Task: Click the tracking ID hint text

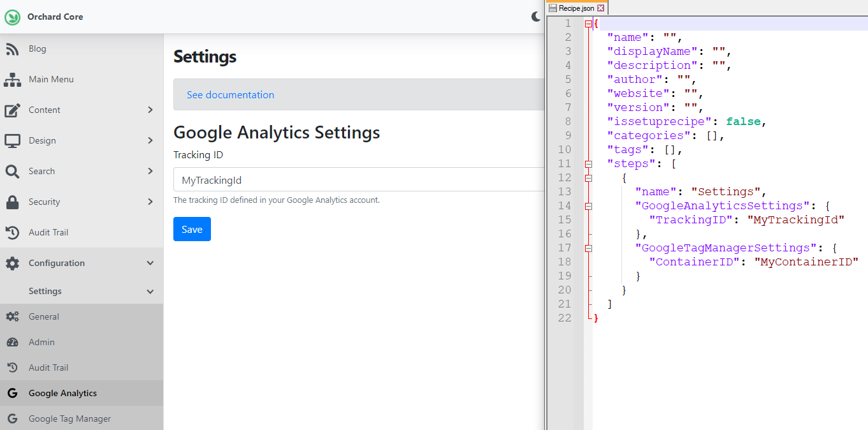Action: click(x=277, y=200)
